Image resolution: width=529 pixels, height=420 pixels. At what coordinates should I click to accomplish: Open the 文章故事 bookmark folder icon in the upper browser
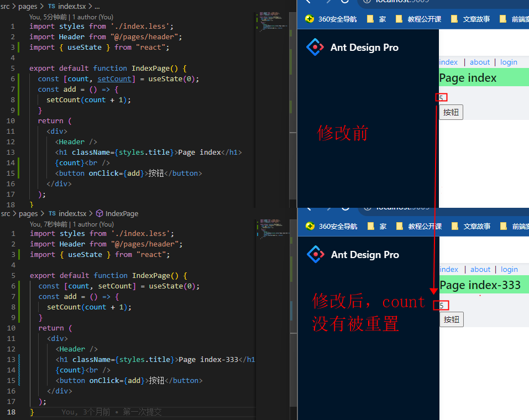454,19
